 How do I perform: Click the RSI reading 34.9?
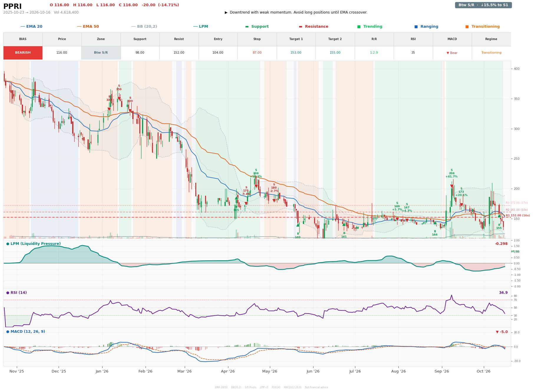[x=503, y=293]
